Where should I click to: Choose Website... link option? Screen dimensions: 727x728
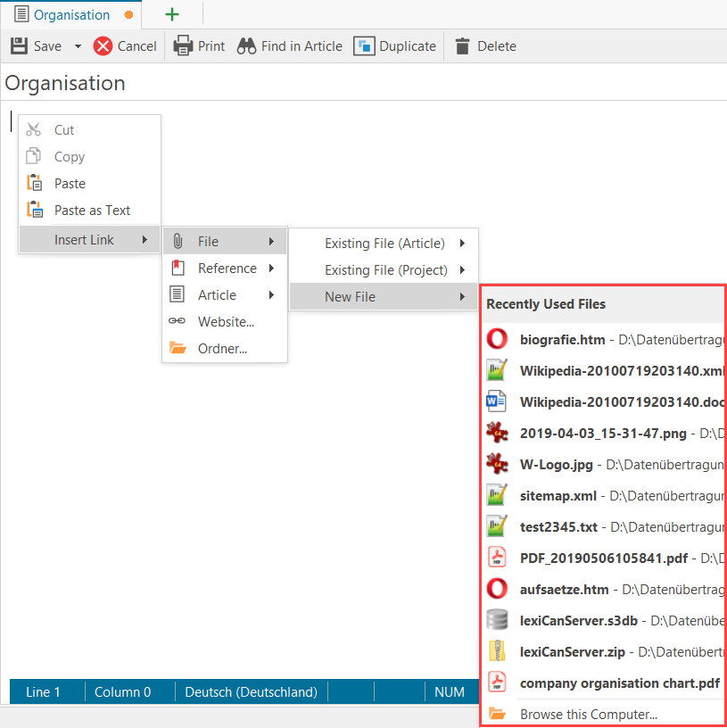point(226,322)
